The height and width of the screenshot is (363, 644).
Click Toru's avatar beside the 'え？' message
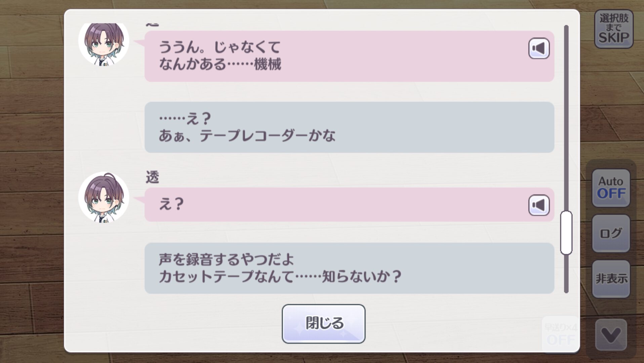point(104,197)
